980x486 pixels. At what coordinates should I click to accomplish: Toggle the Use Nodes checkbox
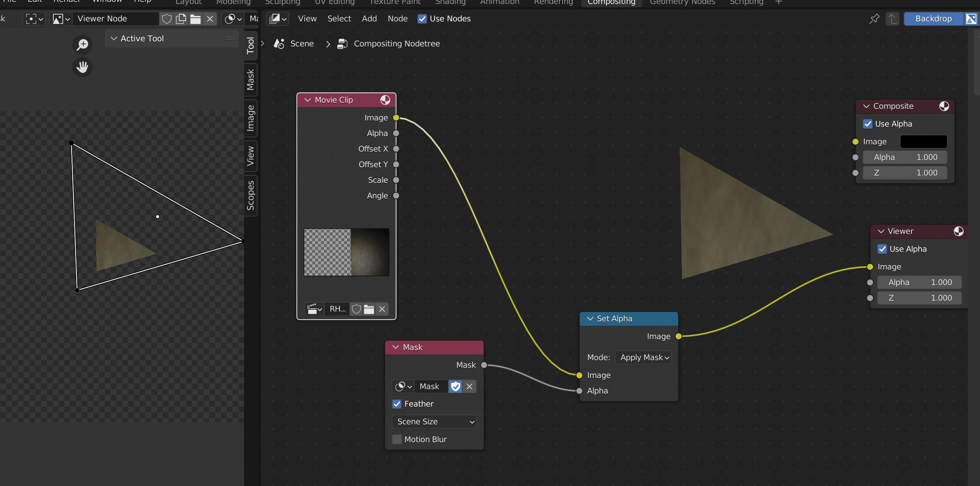pos(422,18)
